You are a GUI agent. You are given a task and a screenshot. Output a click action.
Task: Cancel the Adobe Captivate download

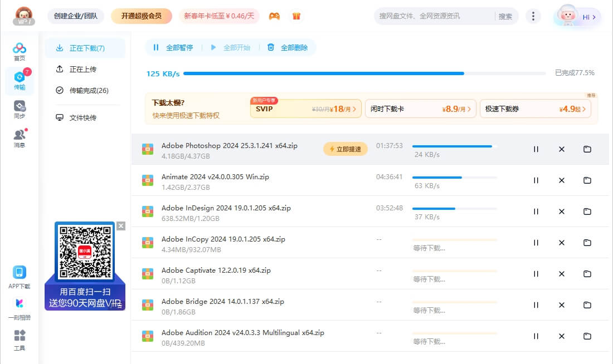[x=561, y=274]
